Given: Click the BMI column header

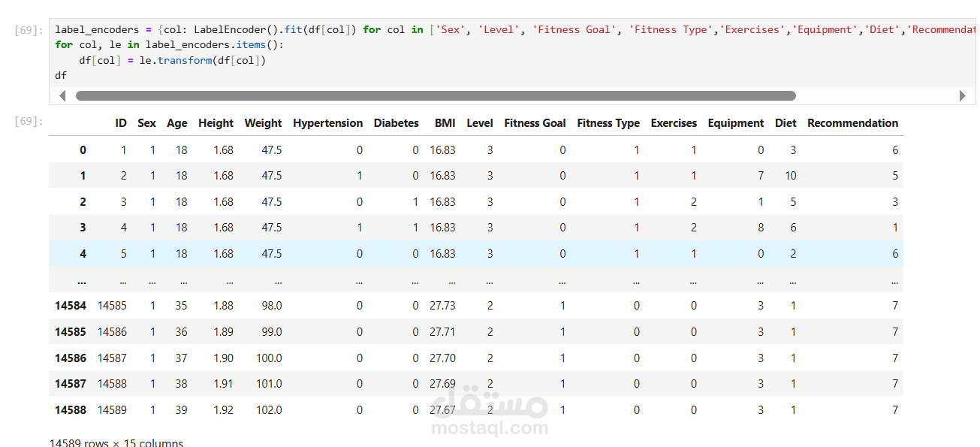Looking at the screenshot, I should click(445, 123).
